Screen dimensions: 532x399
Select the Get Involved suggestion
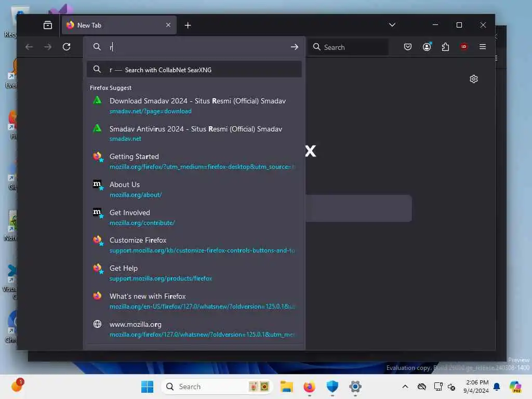(194, 217)
